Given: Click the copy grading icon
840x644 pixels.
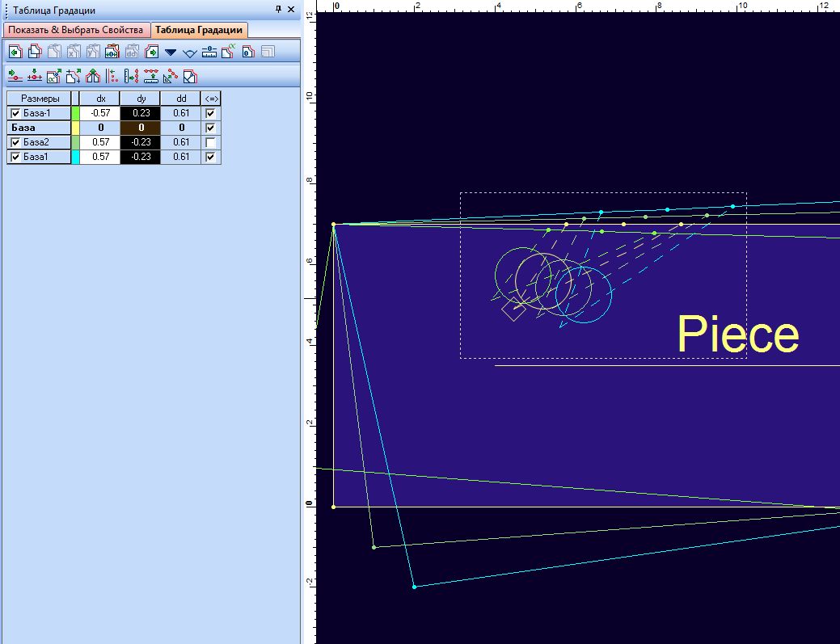Looking at the screenshot, I should click(36, 52).
